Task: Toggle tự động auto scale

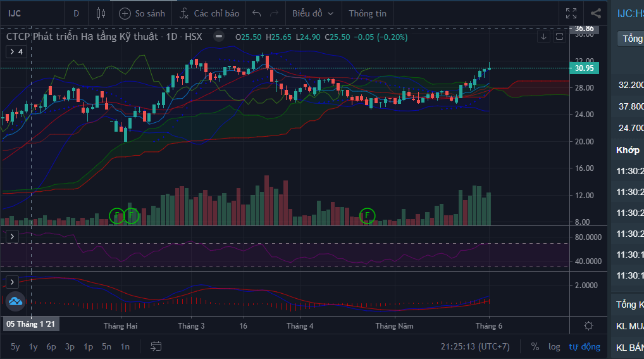Action: 584,346
